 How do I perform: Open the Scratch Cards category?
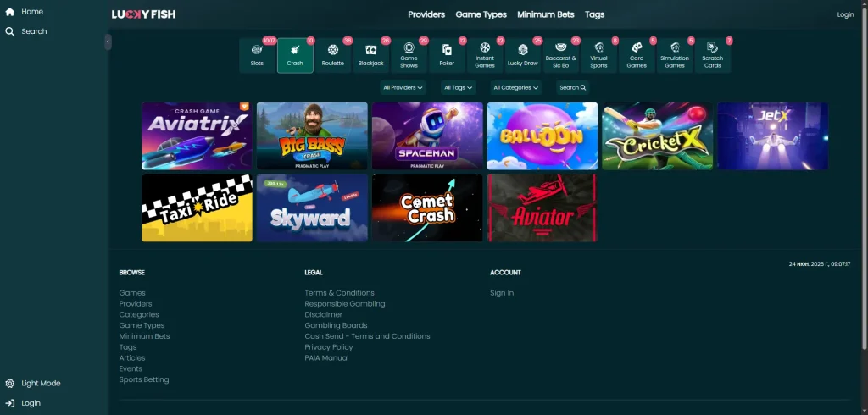point(712,55)
